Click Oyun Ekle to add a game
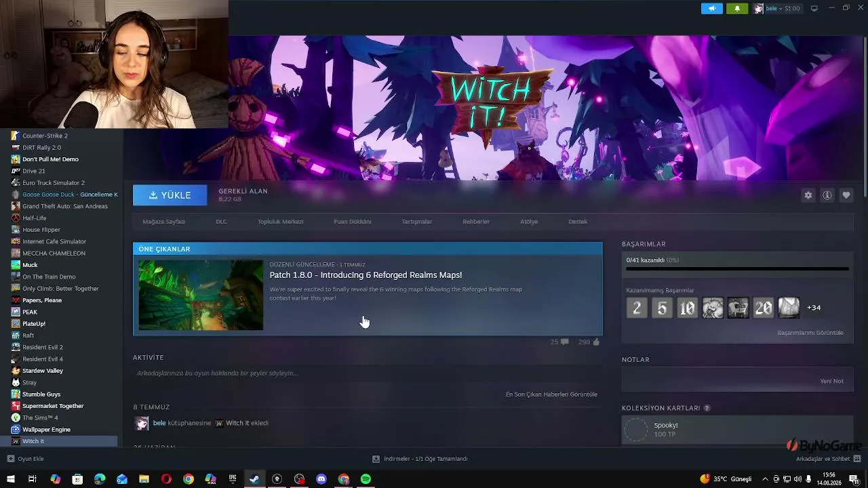The height and width of the screenshot is (488, 868). tap(25, 459)
